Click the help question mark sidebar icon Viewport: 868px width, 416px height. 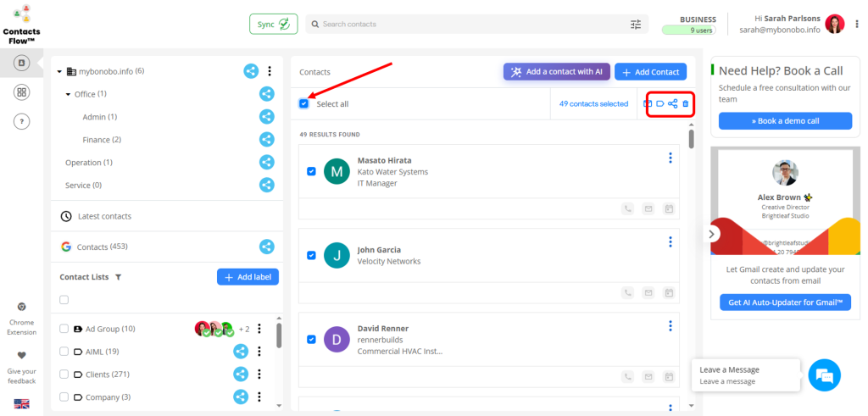[x=23, y=121]
